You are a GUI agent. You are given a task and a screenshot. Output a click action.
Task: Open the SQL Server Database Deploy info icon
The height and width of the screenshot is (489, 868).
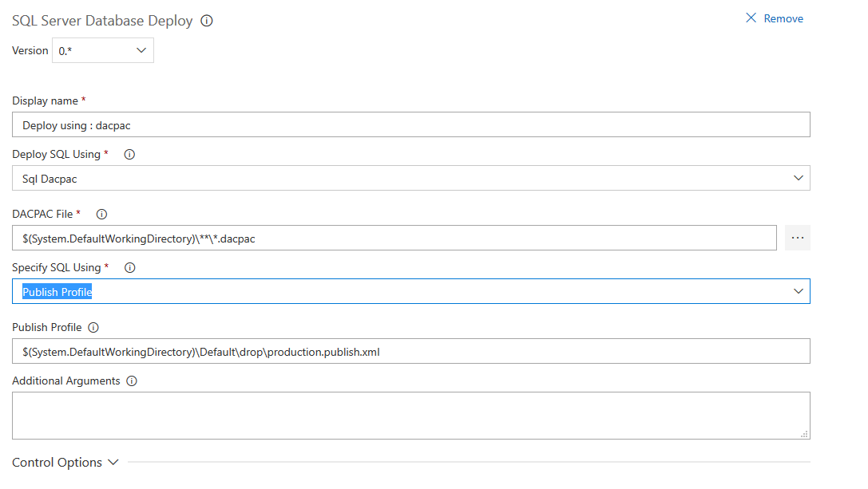206,20
